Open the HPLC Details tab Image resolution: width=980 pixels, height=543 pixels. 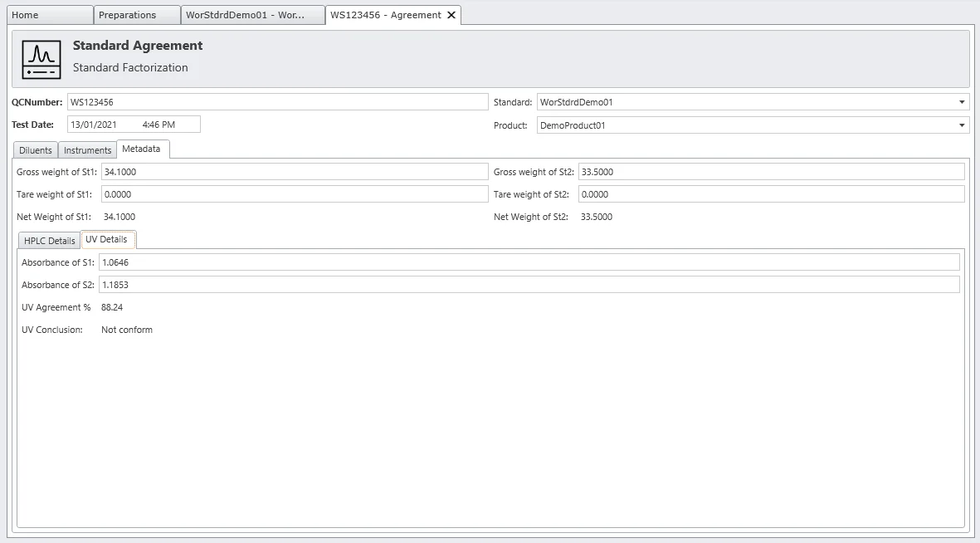pyautogui.click(x=50, y=241)
